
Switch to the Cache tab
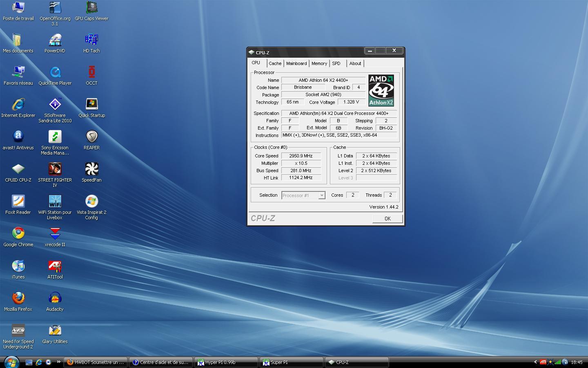tap(275, 63)
